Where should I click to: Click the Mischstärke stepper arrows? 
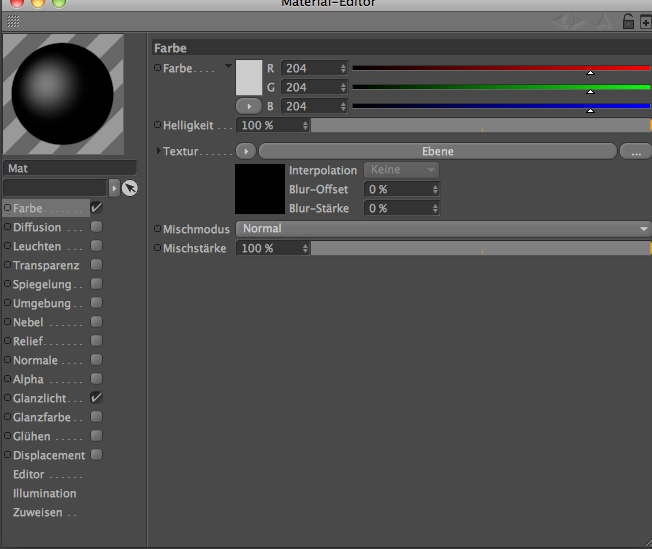(305, 248)
